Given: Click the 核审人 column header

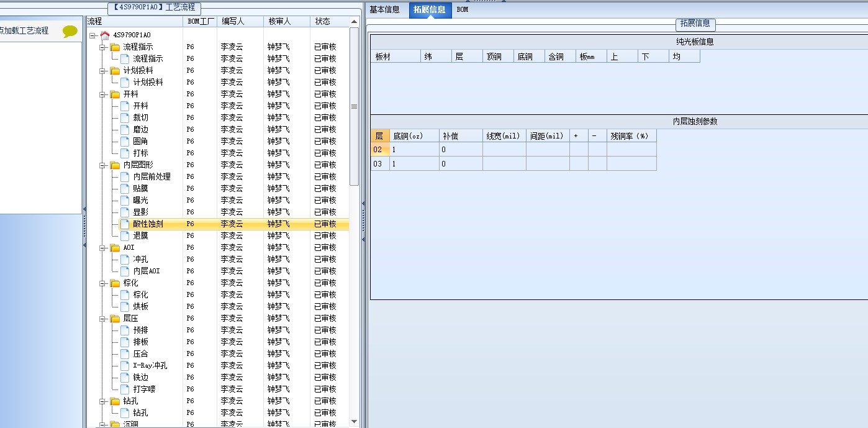Looking at the screenshot, I should click(286, 21).
